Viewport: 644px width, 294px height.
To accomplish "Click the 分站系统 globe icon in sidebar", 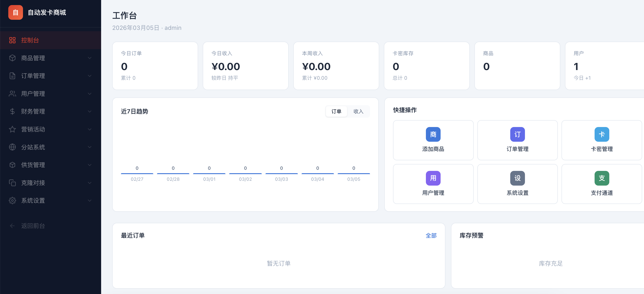I will click(x=12, y=147).
